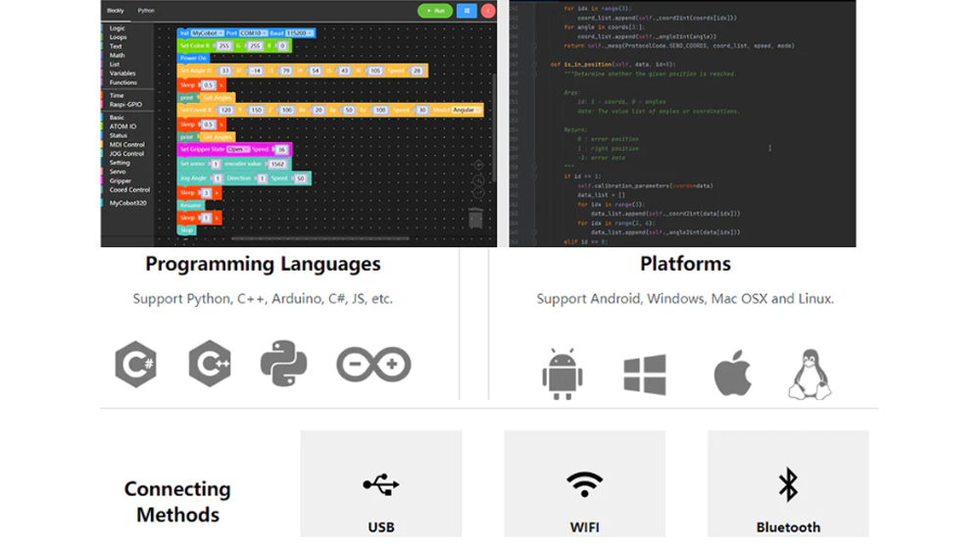Click the Android robot icon
The image size is (980, 553).
563,375
